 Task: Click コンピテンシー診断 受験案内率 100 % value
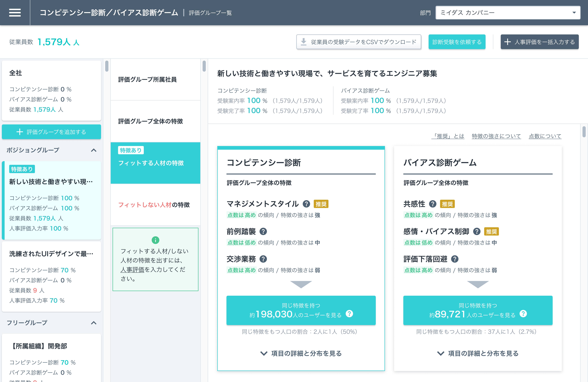[x=257, y=101]
